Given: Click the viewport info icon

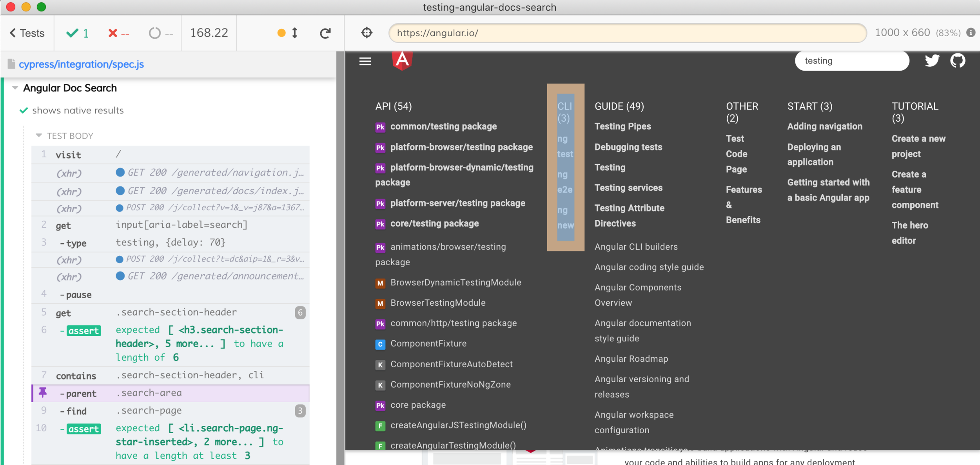Looking at the screenshot, I should point(971,33).
